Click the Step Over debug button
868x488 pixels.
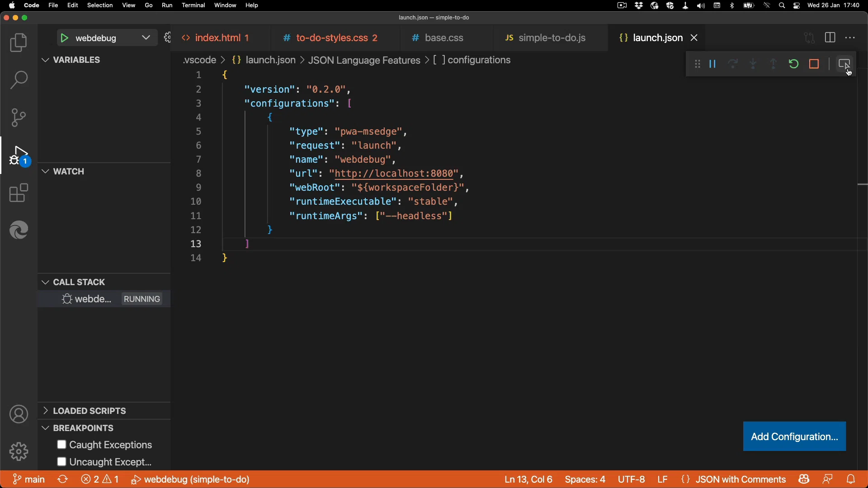click(733, 64)
